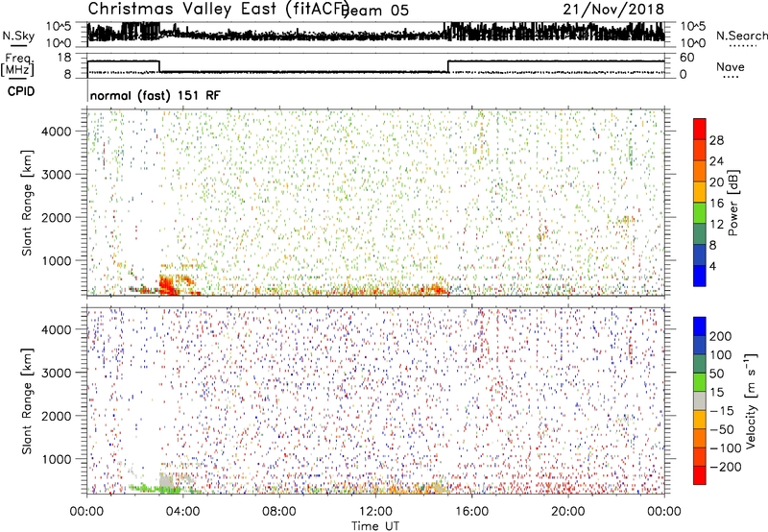This screenshot has height=532, width=768.
Task: Click the 'Time UT' axis label
Action: (375, 525)
